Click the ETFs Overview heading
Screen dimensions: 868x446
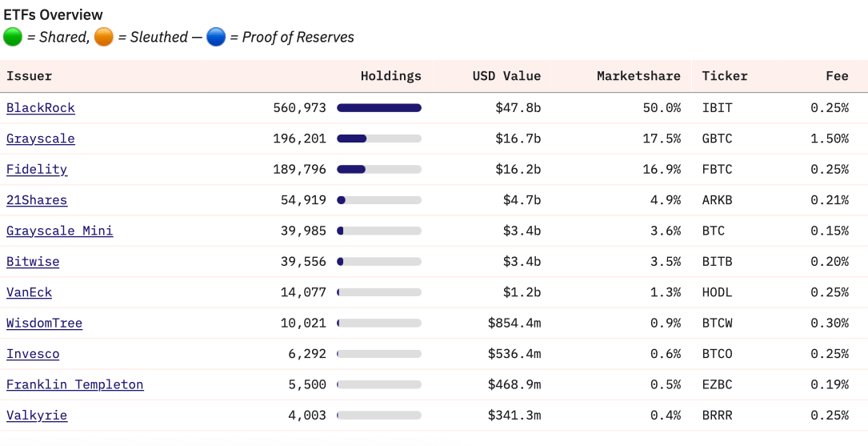click(x=53, y=15)
